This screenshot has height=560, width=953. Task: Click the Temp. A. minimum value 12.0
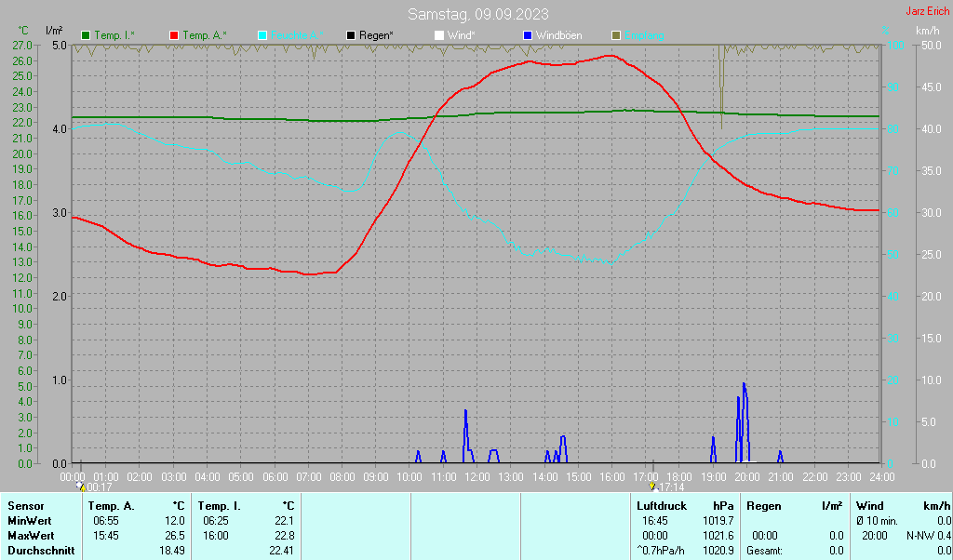[x=175, y=521]
